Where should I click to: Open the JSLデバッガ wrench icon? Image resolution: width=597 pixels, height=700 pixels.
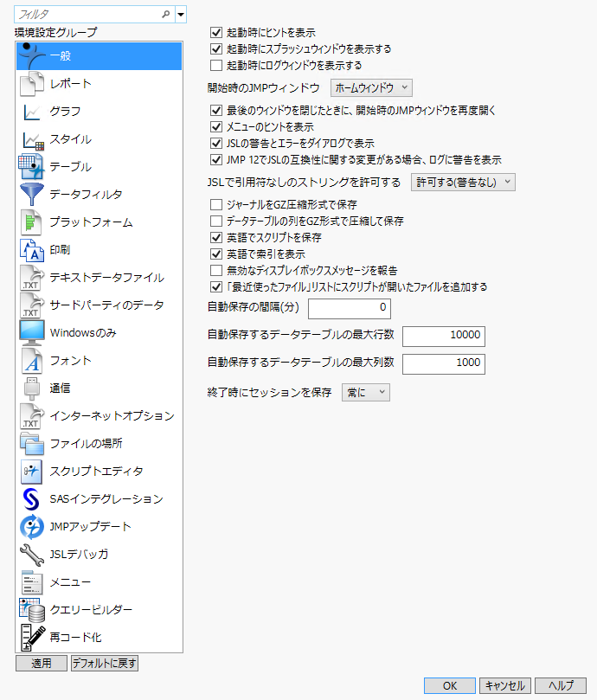click(x=32, y=554)
